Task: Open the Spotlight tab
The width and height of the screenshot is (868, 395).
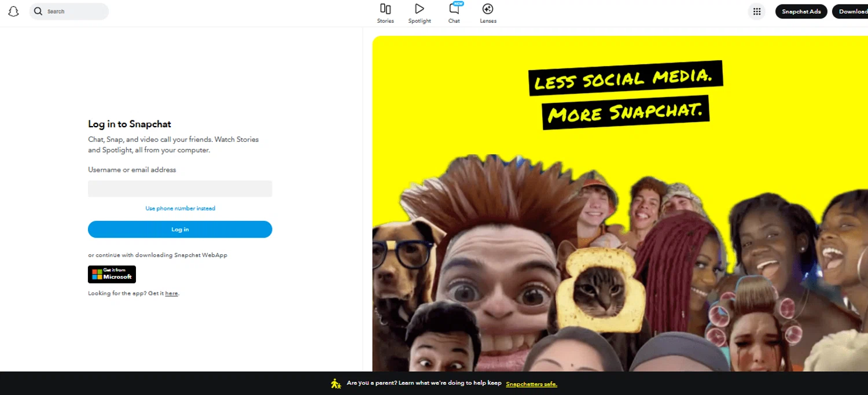Action: tap(420, 13)
